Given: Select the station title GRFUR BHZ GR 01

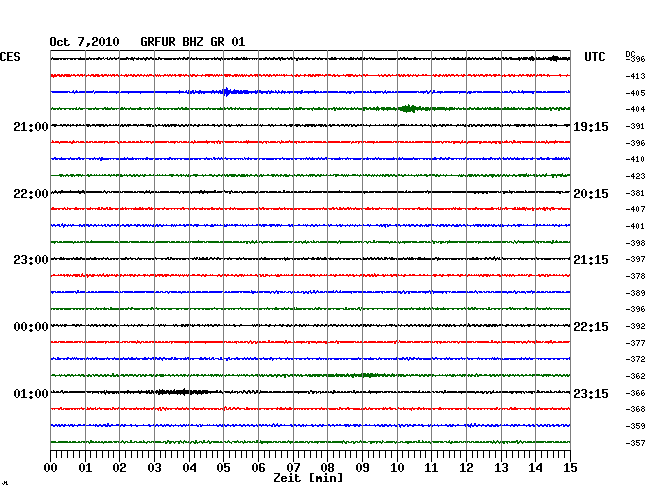Looking at the screenshot, I should coord(193,42).
